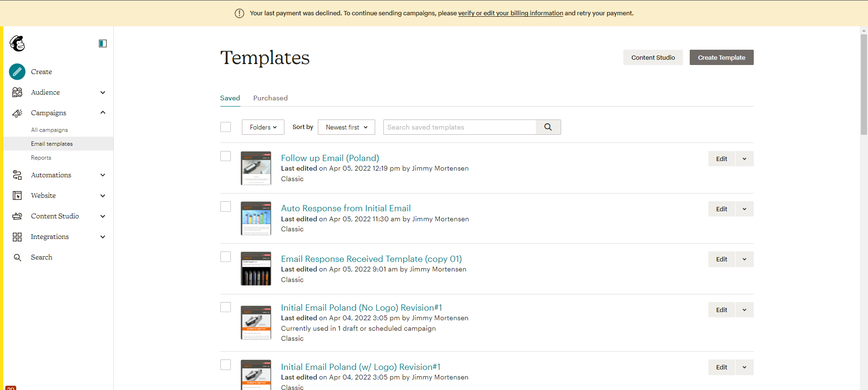Click the Search saved templates field
The height and width of the screenshot is (390, 868).
pyautogui.click(x=459, y=127)
